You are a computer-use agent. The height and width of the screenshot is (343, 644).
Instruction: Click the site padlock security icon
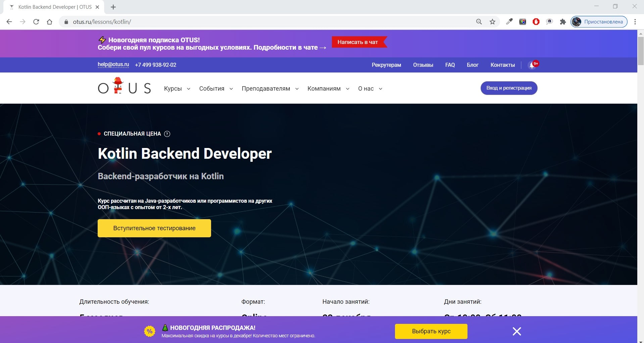[66, 22]
